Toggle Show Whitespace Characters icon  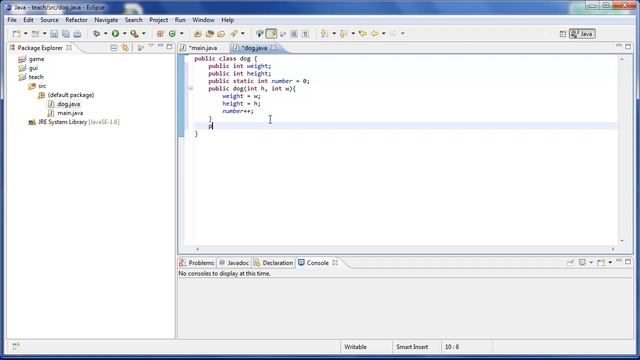pos(305,34)
